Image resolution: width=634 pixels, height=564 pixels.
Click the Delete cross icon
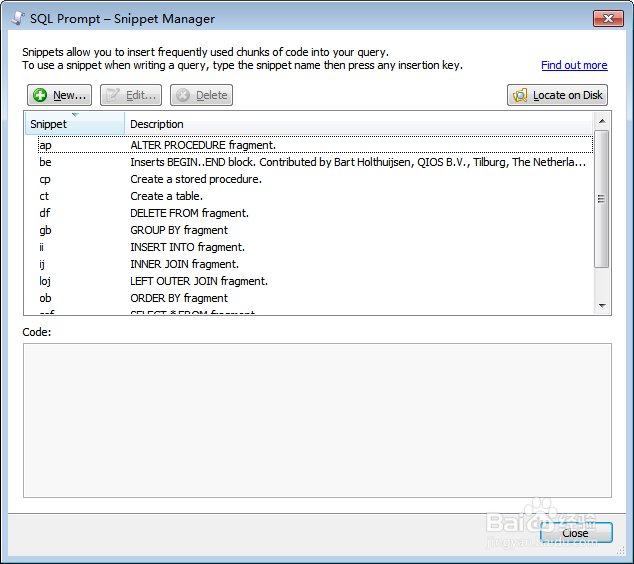pyautogui.click(x=183, y=95)
